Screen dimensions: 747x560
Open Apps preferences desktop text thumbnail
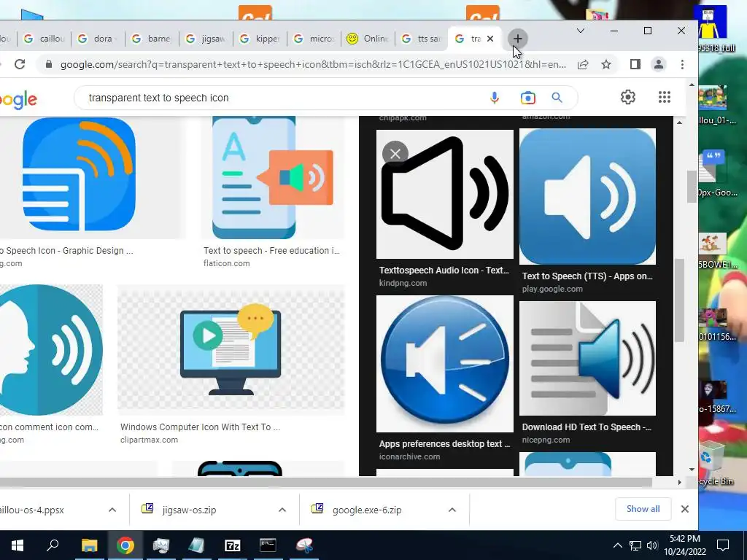(445, 364)
